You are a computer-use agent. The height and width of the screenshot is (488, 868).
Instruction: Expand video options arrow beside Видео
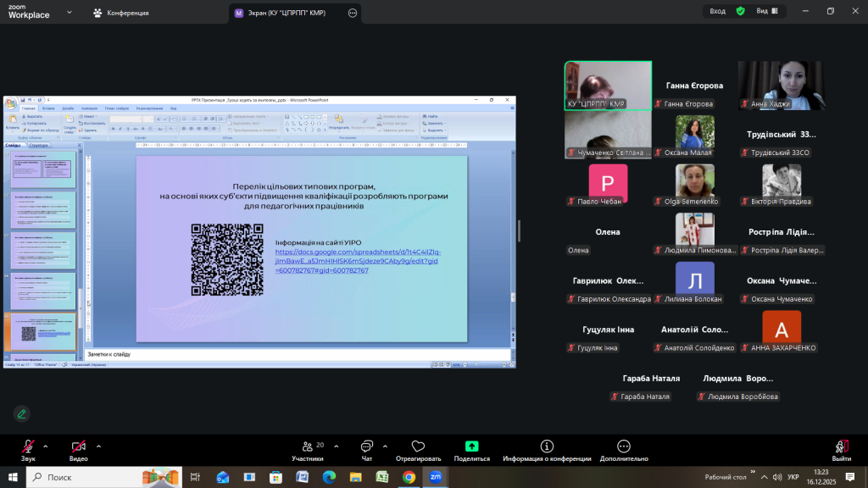98,446
